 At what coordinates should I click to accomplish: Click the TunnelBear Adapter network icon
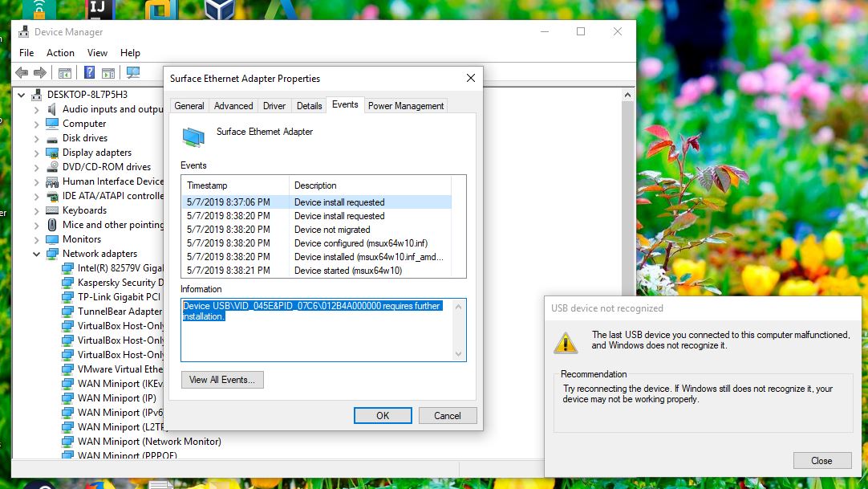(x=67, y=312)
